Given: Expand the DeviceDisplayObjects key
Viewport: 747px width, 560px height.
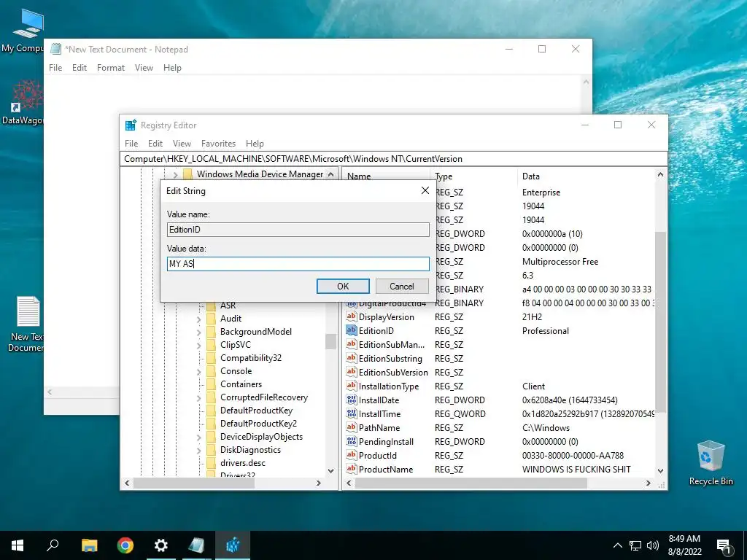Looking at the screenshot, I should tap(198, 437).
